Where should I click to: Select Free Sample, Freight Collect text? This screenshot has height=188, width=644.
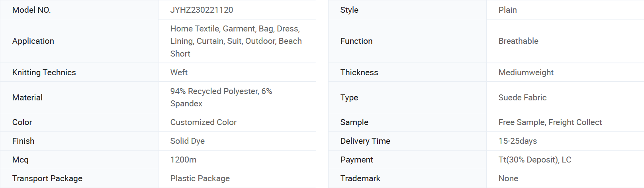[x=550, y=122]
